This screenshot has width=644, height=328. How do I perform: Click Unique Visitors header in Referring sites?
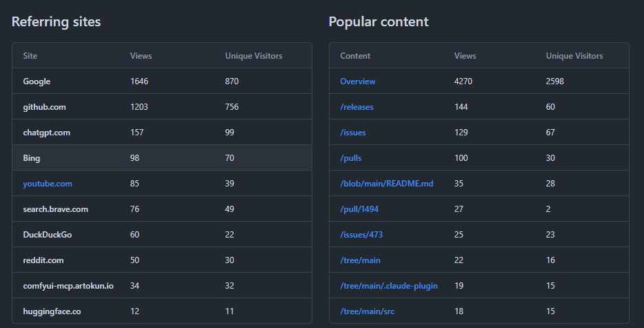point(254,55)
